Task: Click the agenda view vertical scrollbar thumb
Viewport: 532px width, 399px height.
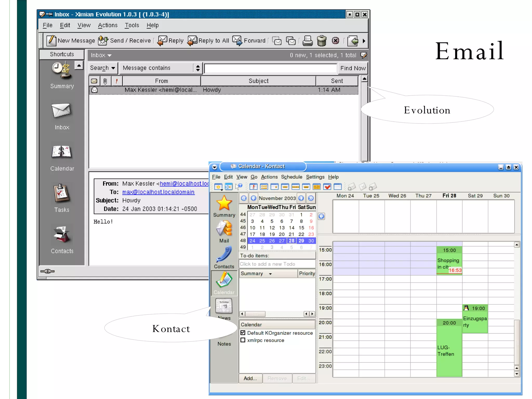Action: tap(517, 342)
